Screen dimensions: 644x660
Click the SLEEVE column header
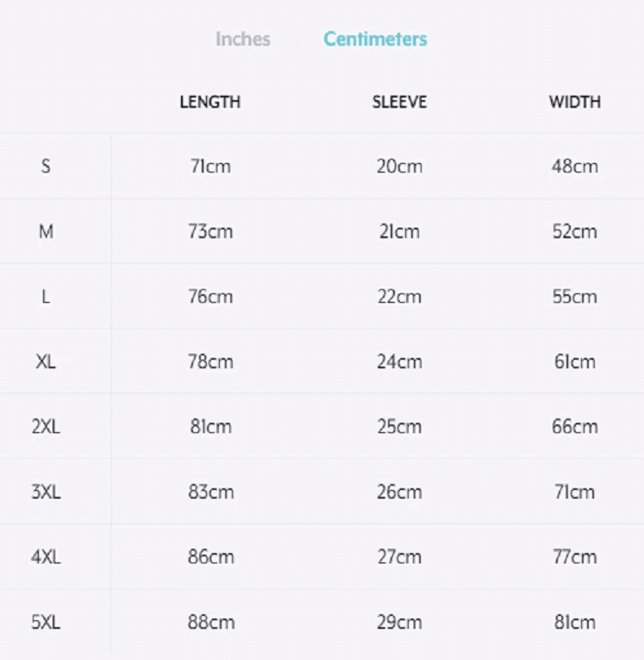pyautogui.click(x=399, y=102)
